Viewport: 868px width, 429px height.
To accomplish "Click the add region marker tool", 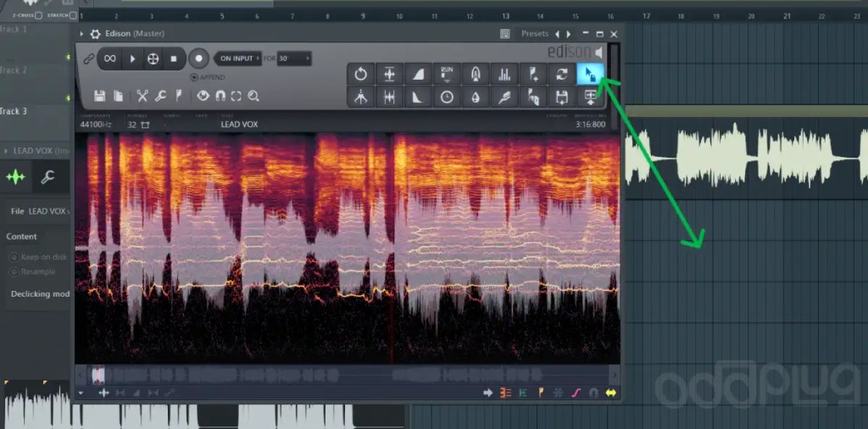I will coord(533,74).
